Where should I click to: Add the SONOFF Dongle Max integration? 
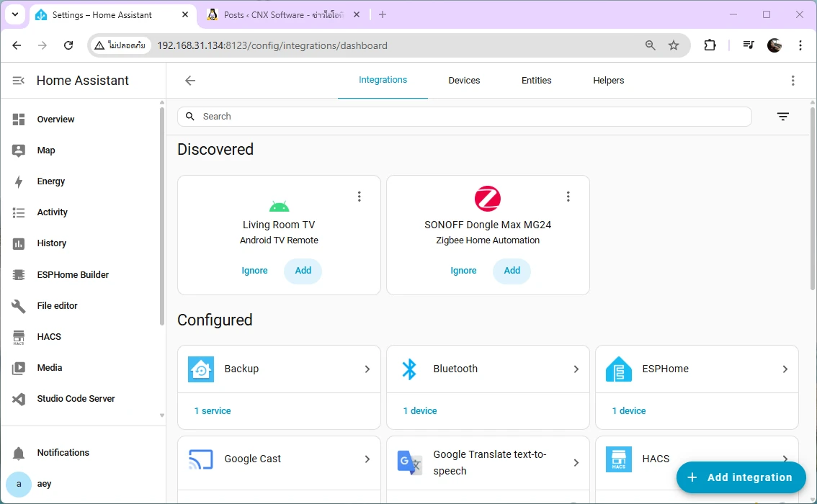pyautogui.click(x=512, y=271)
